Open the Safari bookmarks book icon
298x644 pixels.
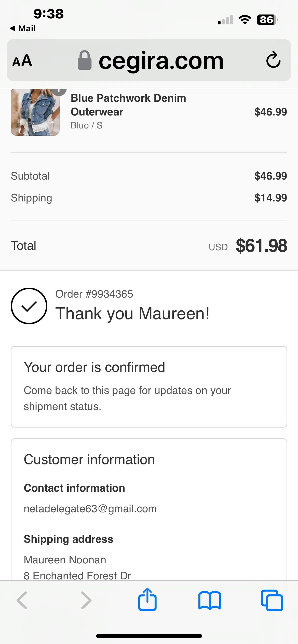(210, 600)
